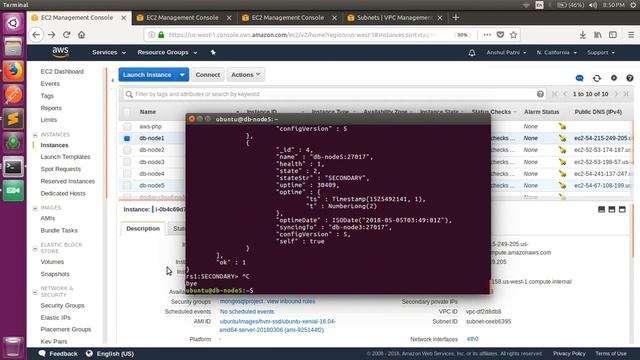This screenshot has height=360, width=640.
Task: Check the aws-php instance checkbox
Action: point(127,127)
